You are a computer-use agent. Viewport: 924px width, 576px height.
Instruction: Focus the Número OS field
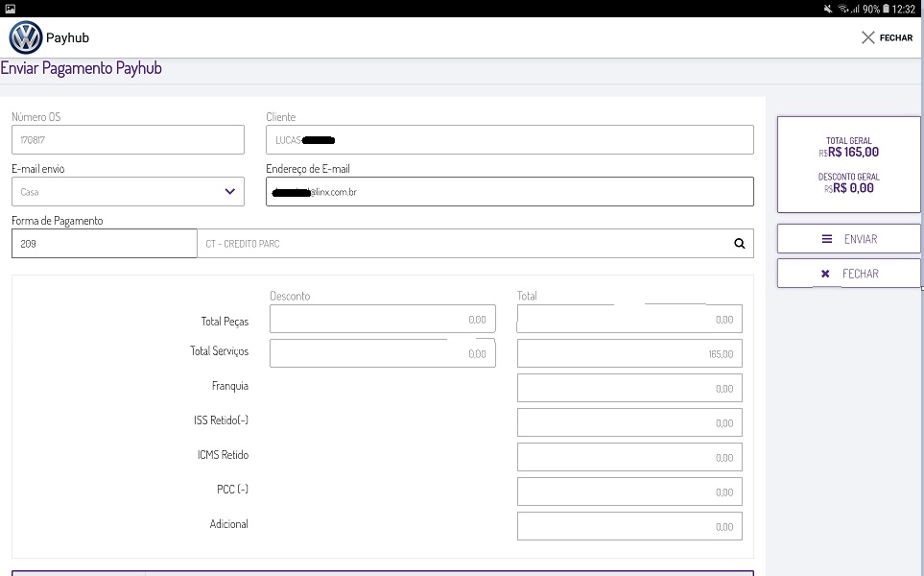tap(128, 140)
